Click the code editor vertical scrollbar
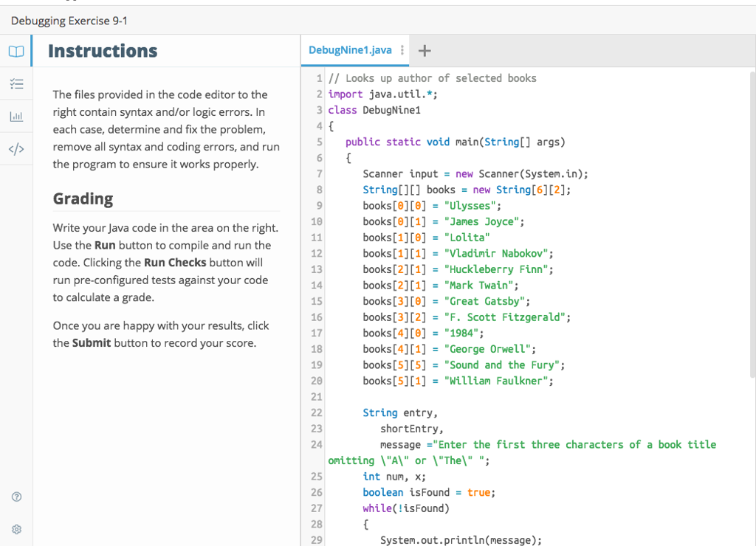 [x=752, y=221]
